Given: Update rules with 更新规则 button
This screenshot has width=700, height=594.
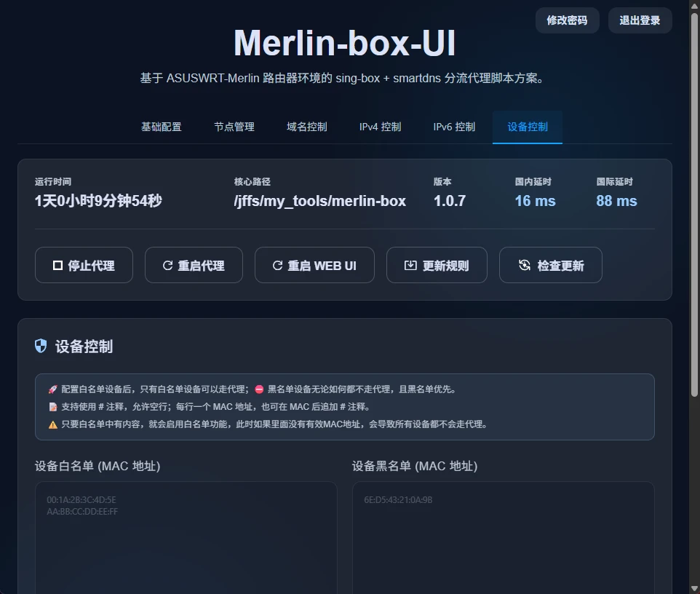Looking at the screenshot, I should (x=437, y=265).
